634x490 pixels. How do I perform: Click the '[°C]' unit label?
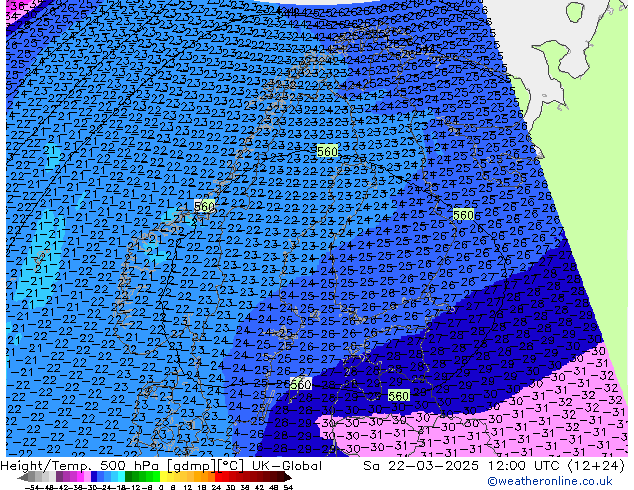[230, 466]
